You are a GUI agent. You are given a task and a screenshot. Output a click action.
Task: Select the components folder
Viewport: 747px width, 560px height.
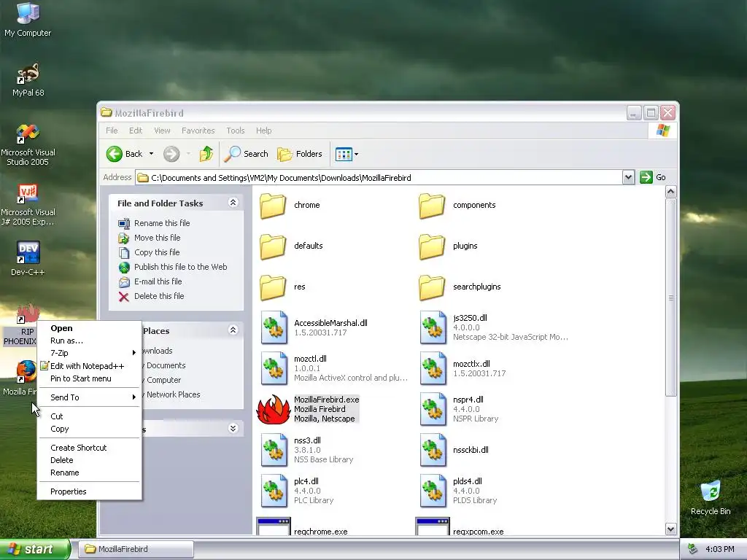[457, 205]
